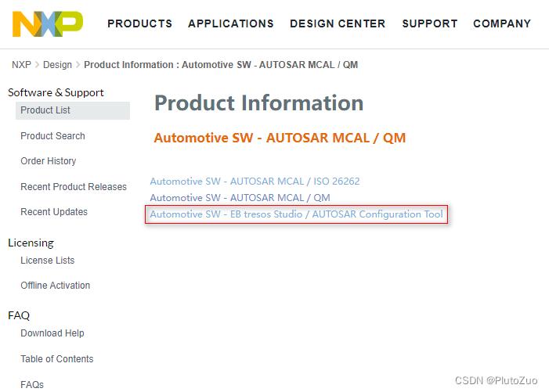The height and width of the screenshot is (392, 549).
Task: Open Table of Contents
Action: [56, 359]
